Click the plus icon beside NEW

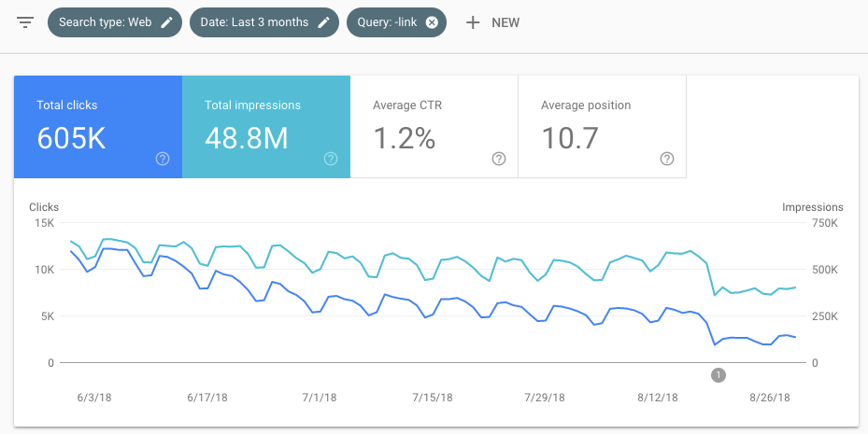coord(473,22)
